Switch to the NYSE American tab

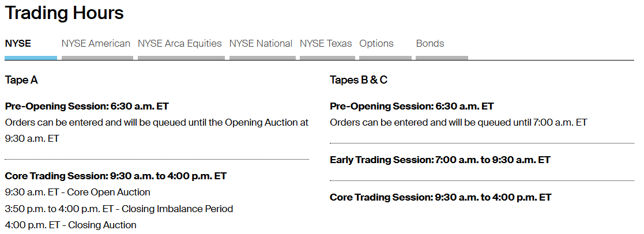tap(96, 44)
